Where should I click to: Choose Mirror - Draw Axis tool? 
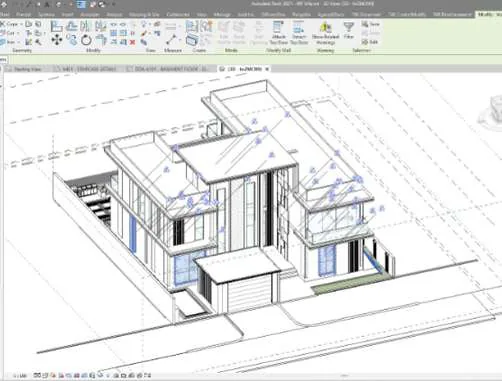point(101,26)
